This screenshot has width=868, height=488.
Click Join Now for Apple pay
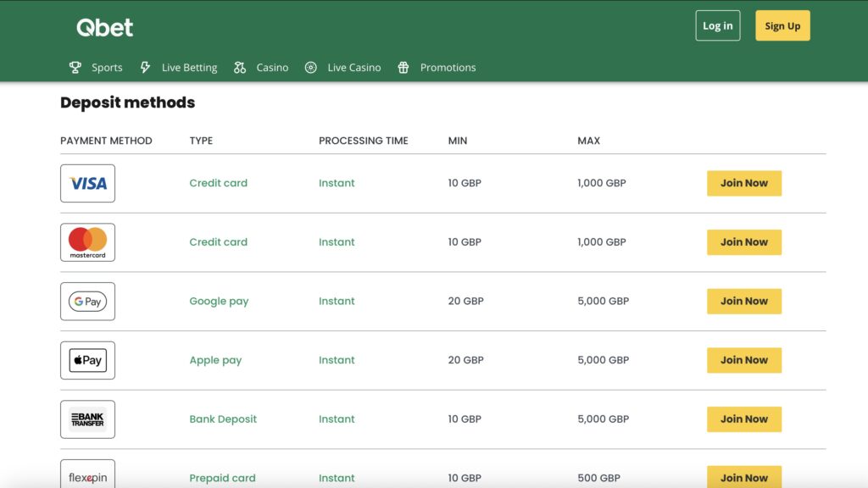744,360
